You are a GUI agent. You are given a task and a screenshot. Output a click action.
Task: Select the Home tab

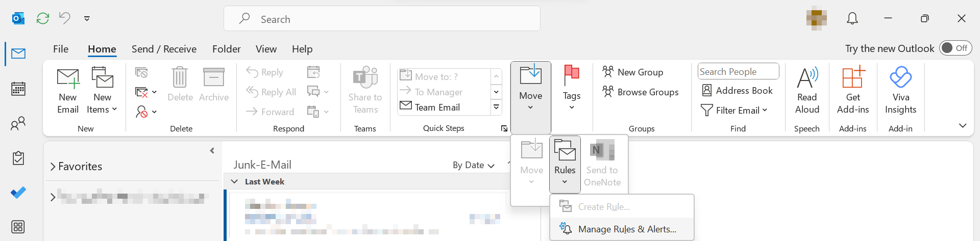(x=102, y=49)
